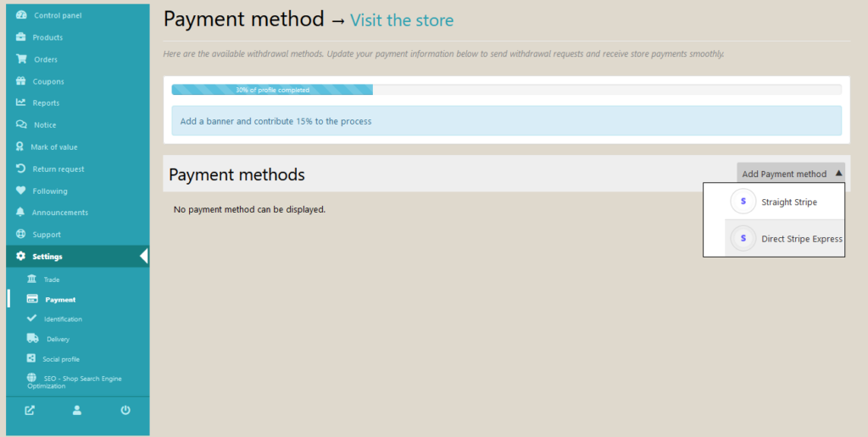Screen dimensions: 868x437
Task: Click the Add Payment method arrow caret
Action: (838, 173)
